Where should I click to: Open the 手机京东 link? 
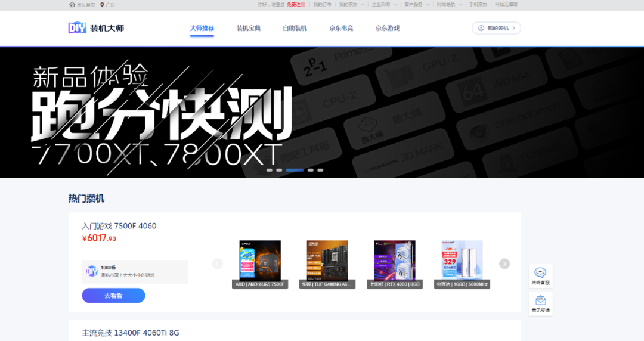478,5
